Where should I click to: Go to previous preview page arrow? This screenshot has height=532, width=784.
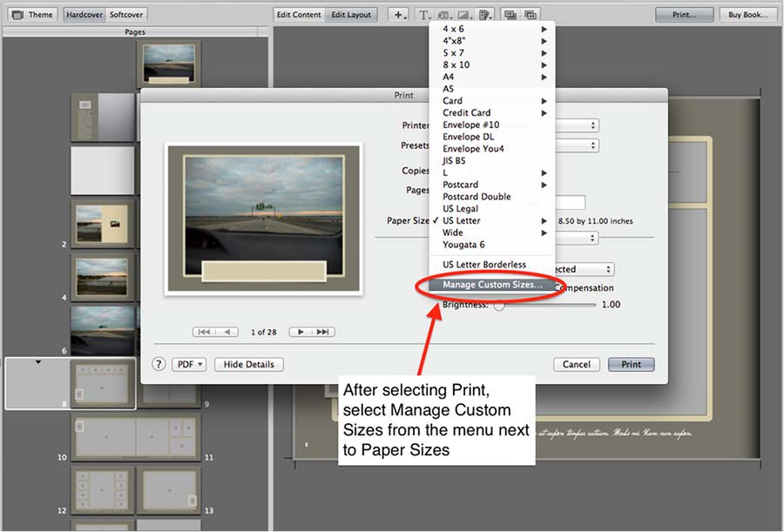pos(226,332)
